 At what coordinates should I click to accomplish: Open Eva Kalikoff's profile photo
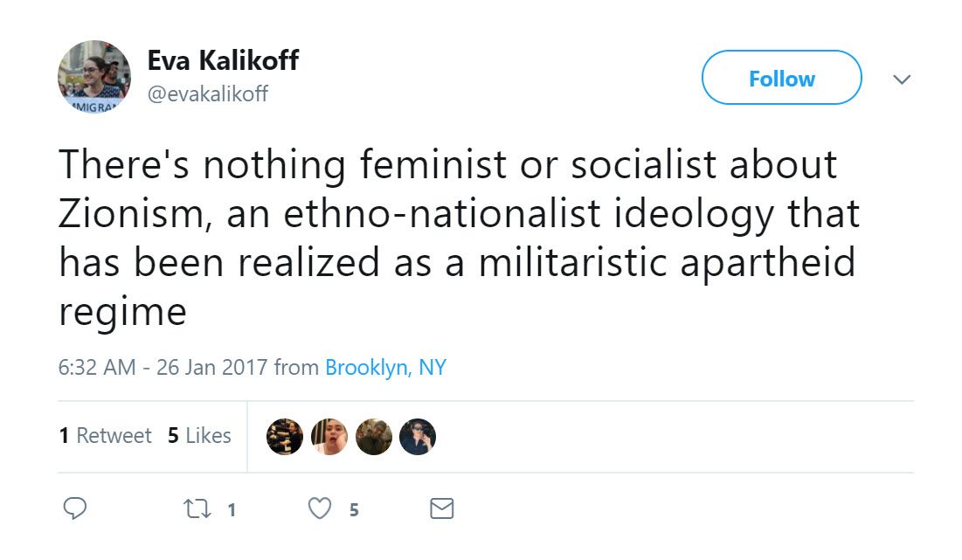[x=94, y=77]
